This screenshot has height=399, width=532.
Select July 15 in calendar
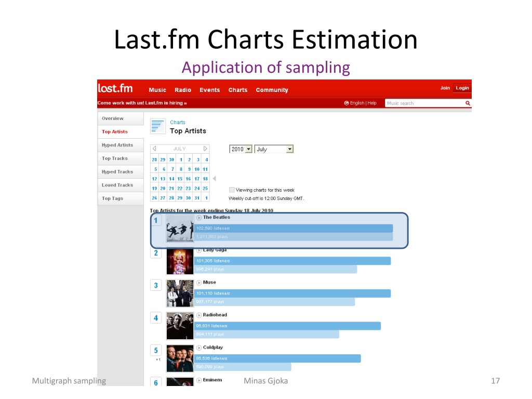180,179
